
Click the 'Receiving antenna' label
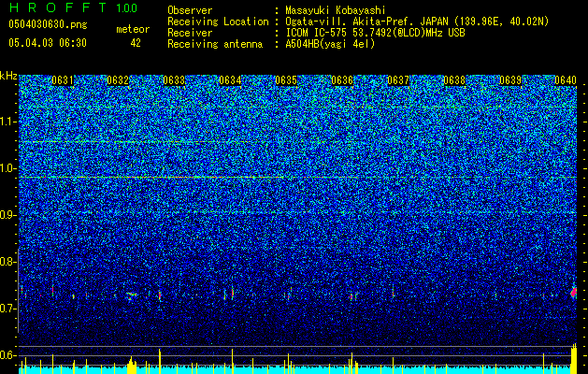pos(215,44)
